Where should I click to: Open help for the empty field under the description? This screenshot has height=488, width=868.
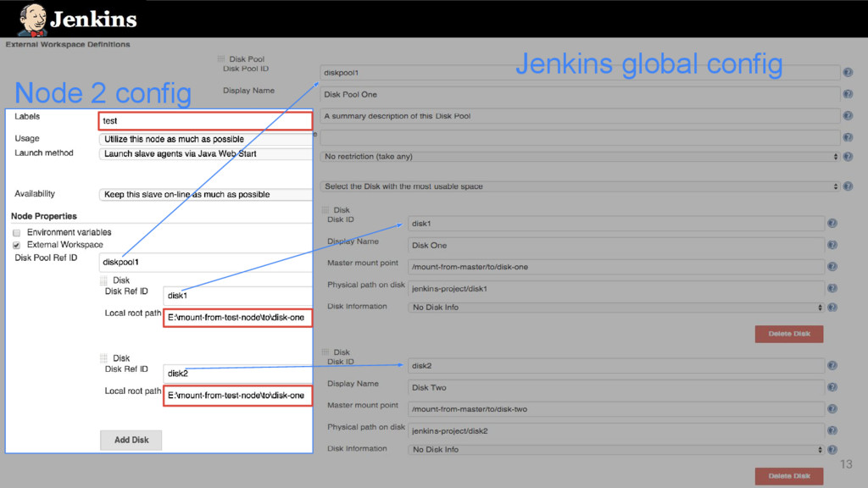click(x=848, y=137)
